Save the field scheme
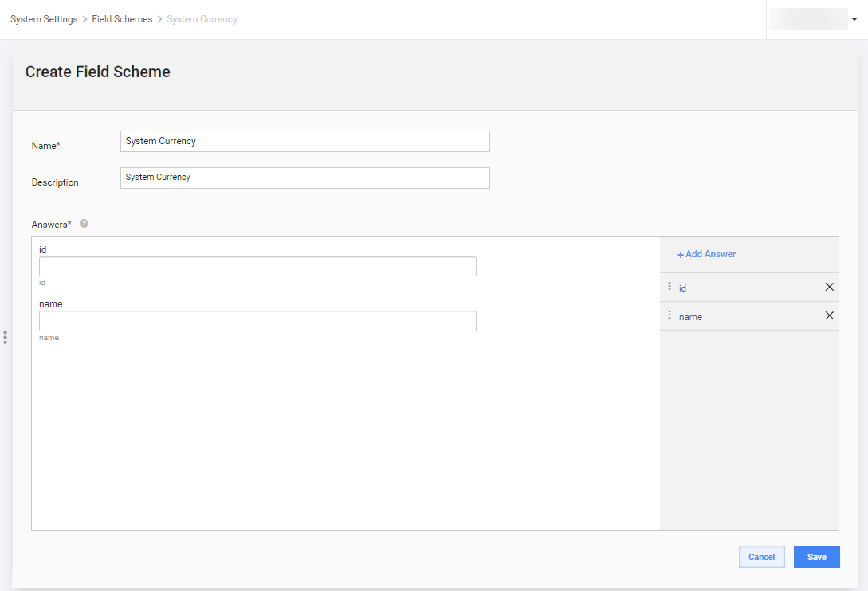 click(816, 557)
